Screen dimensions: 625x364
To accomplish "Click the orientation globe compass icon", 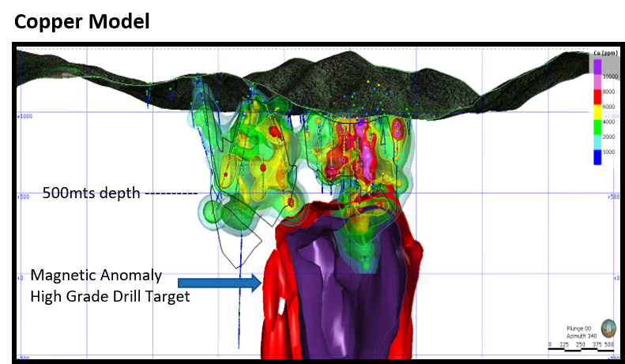I will [x=608, y=328].
